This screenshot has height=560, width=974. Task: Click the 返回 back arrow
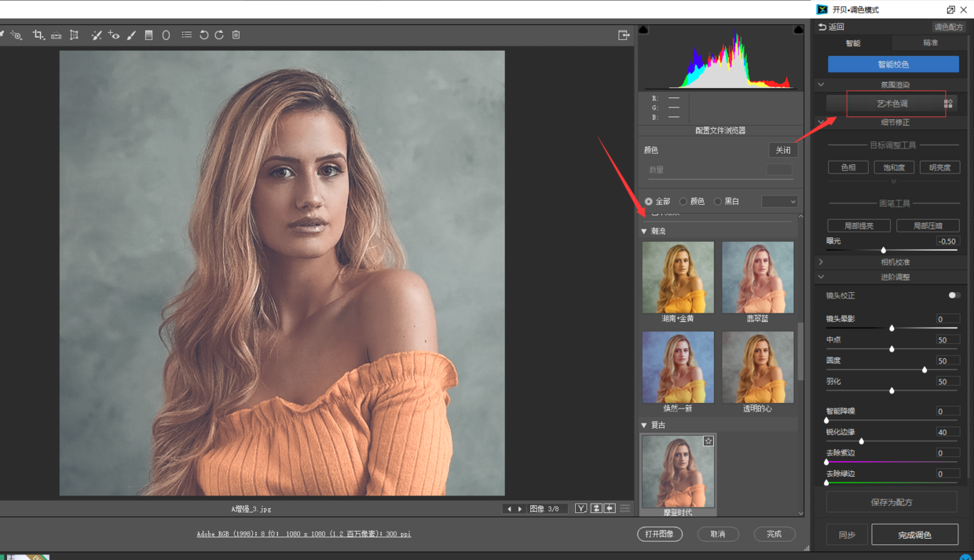pos(822,27)
